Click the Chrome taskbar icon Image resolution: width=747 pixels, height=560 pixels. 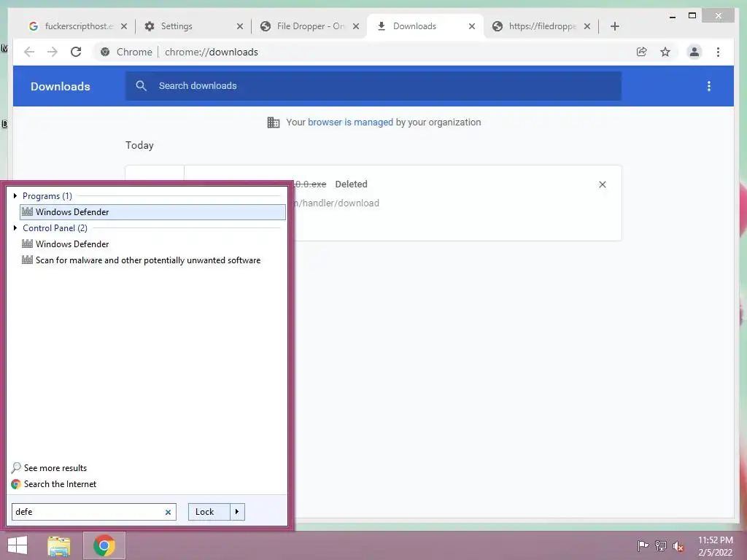[x=104, y=545]
